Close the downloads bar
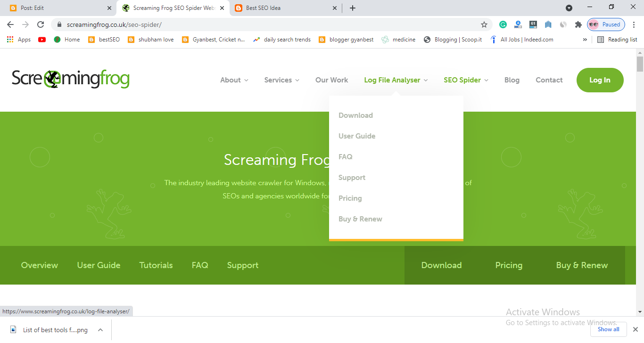The image size is (644, 343). click(635, 329)
